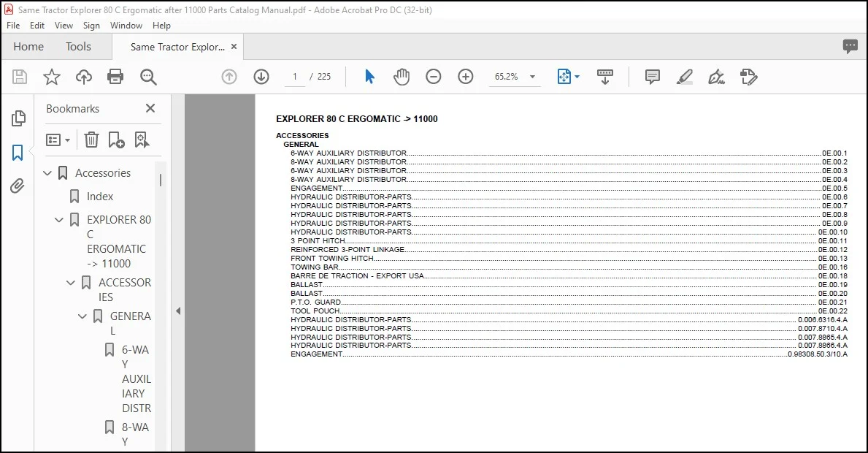Viewport: 868px width, 453px height.
Task: Collapse the GENERAL bookmark
Action: (x=82, y=316)
